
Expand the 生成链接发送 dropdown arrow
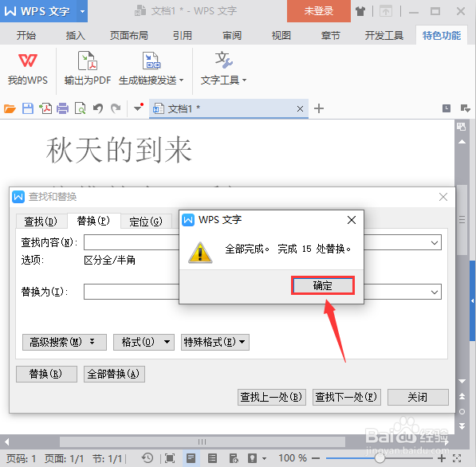click(x=182, y=80)
